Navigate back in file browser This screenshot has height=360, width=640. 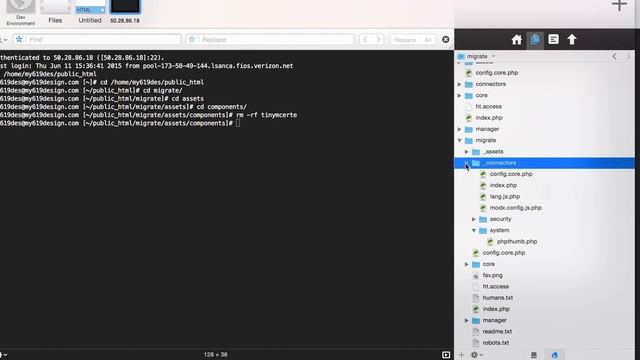pyautogui.click(x=614, y=56)
